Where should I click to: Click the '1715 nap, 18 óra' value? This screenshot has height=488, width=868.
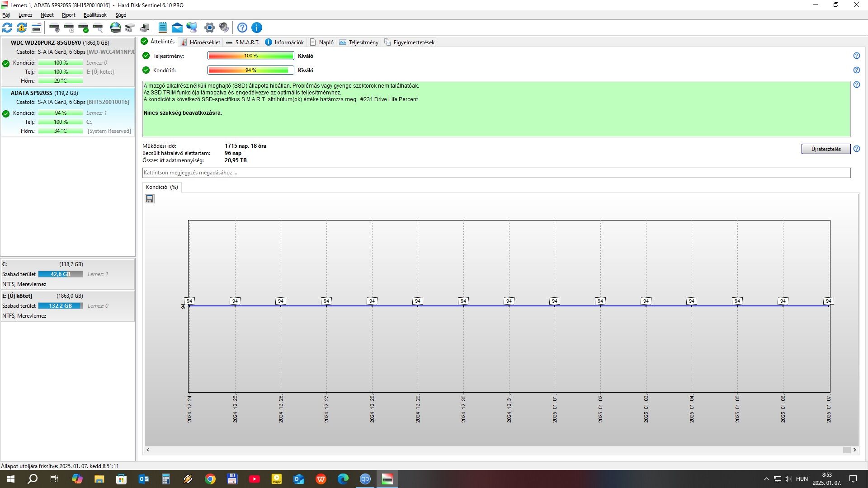pos(245,146)
